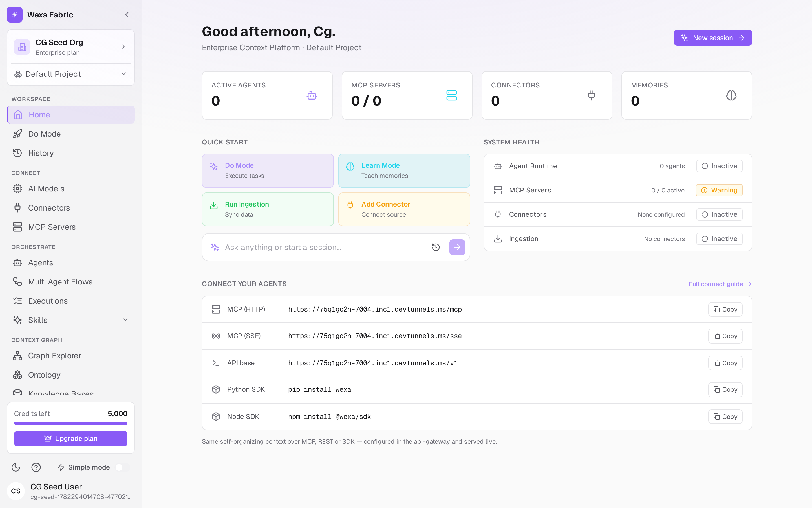Click the server icon in MCP Servers card
The height and width of the screenshot is (508, 812).
click(x=452, y=95)
